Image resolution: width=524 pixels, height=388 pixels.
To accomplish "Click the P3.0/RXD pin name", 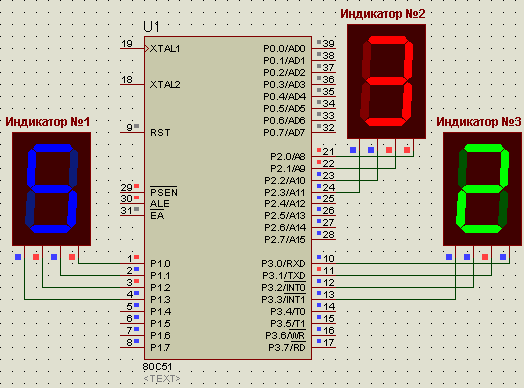I will (283, 264).
